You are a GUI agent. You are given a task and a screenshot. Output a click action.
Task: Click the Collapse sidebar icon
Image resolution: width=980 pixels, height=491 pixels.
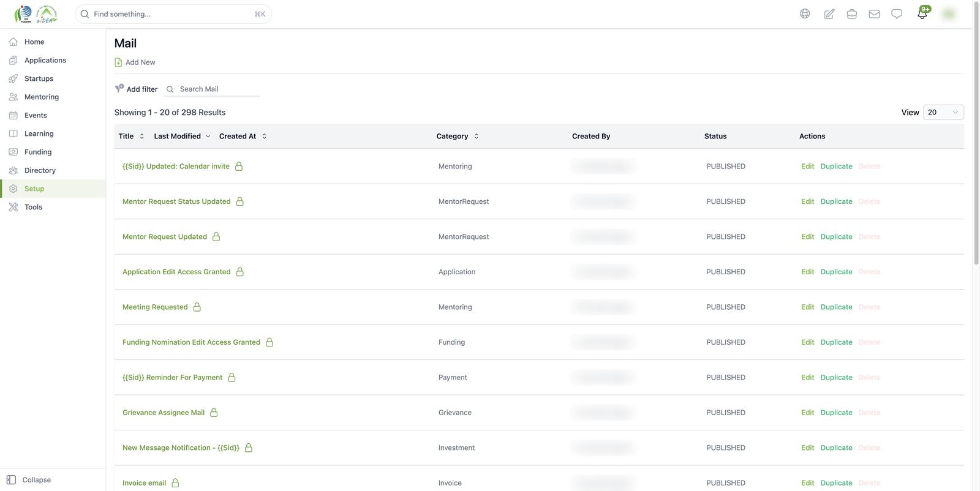click(x=11, y=480)
